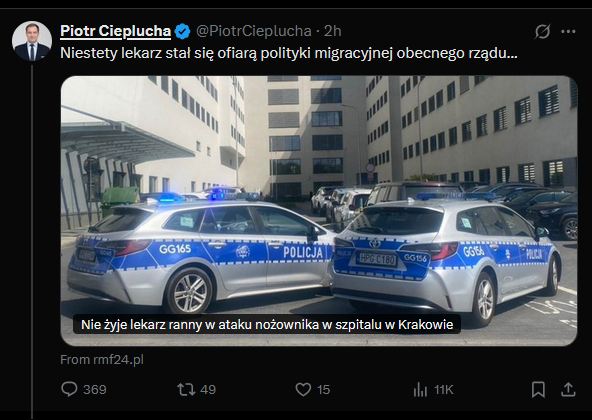Follow the 'From rmf24.pl' source link

[x=102, y=360]
